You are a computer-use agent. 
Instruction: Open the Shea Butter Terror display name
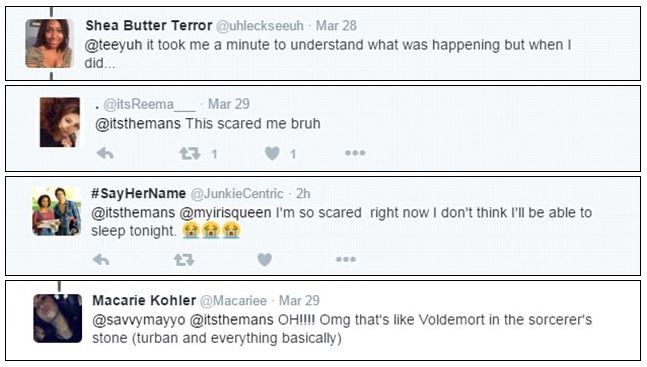[x=149, y=26]
